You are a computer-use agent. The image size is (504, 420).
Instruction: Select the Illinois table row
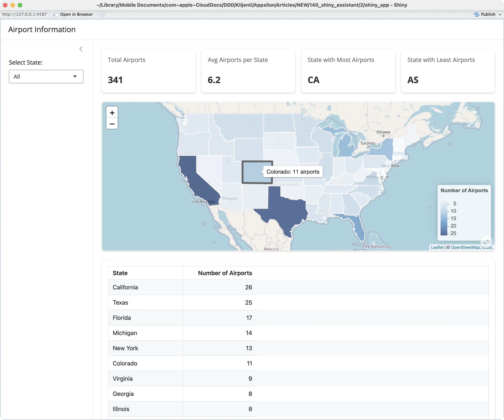tap(298, 409)
